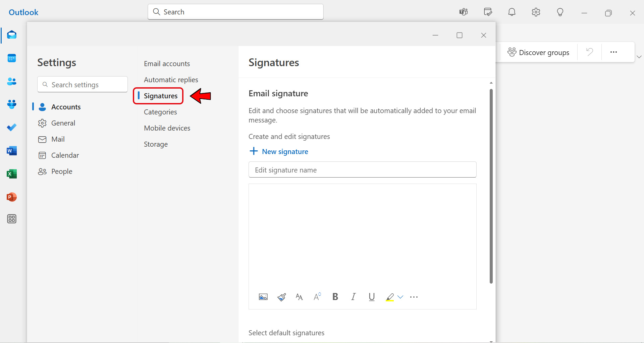
Task: Expand the highlight color dropdown arrow
Action: tap(400, 297)
